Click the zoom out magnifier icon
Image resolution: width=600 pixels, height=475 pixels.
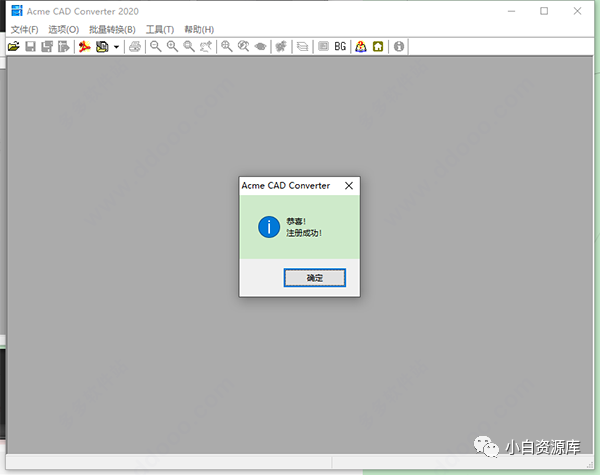155,47
